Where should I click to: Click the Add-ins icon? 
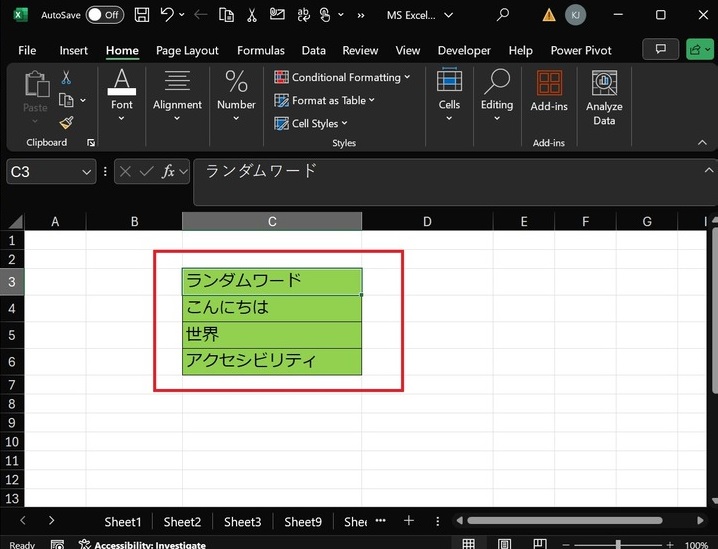(549, 91)
